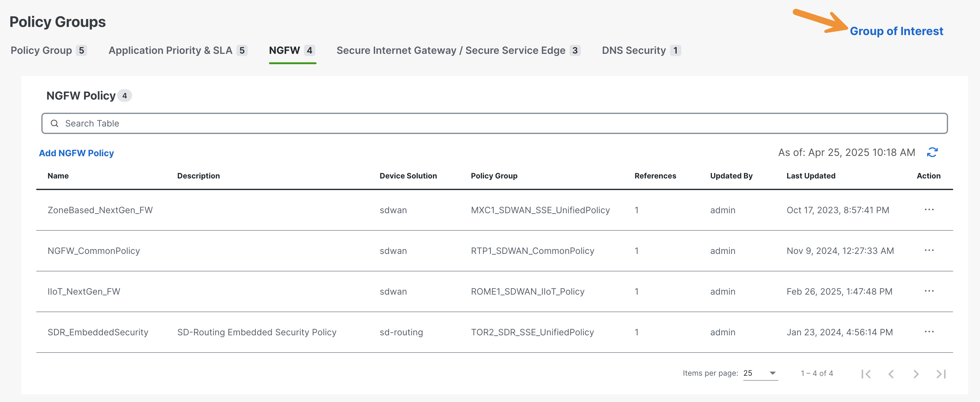Jump to last page of results

tap(941, 374)
